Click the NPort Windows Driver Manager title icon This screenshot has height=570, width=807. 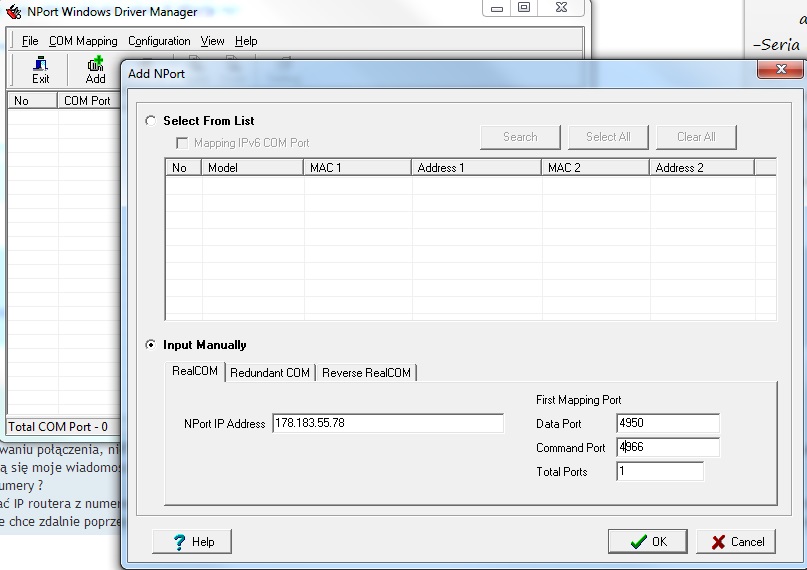(x=13, y=11)
